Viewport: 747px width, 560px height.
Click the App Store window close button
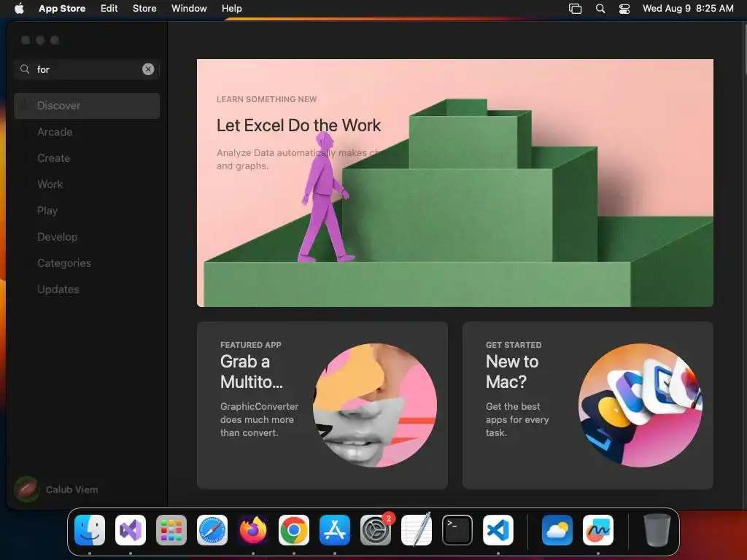pos(26,40)
